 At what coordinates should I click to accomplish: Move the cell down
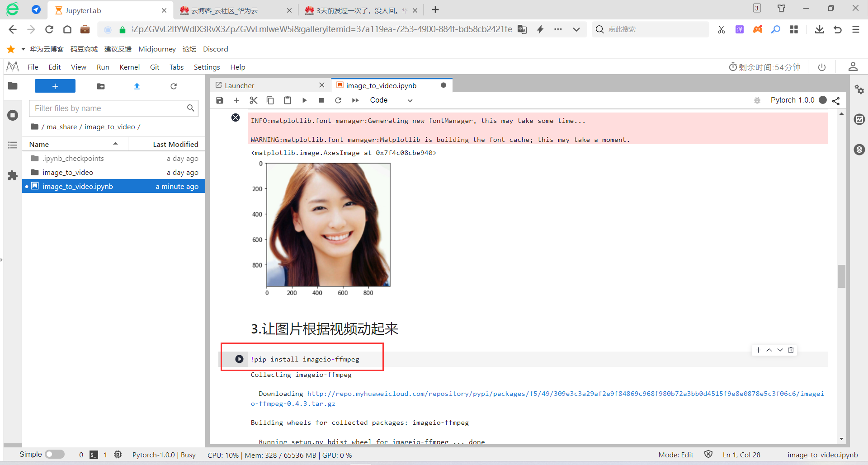(x=780, y=350)
